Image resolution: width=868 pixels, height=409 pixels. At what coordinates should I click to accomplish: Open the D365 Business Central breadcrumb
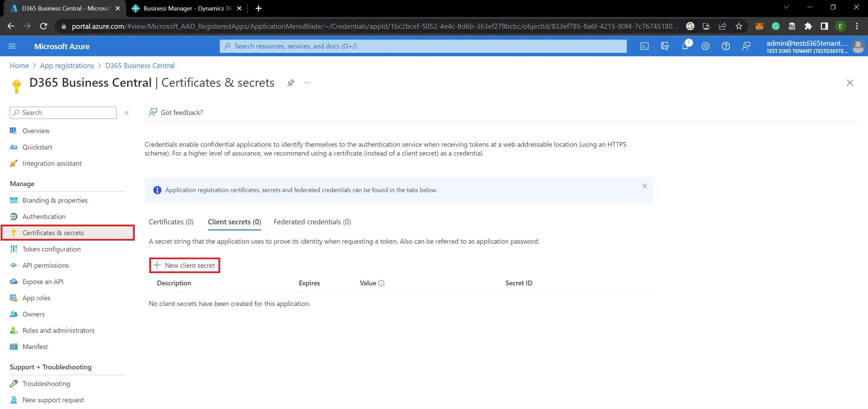click(x=140, y=66)
